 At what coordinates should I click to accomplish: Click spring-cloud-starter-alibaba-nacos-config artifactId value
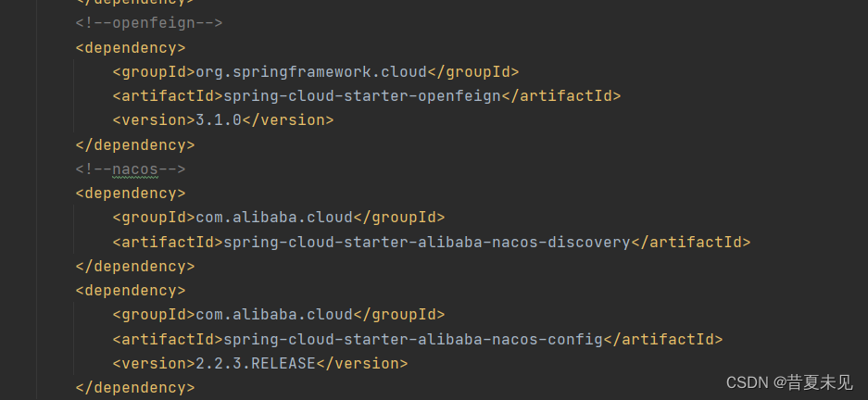413,339
